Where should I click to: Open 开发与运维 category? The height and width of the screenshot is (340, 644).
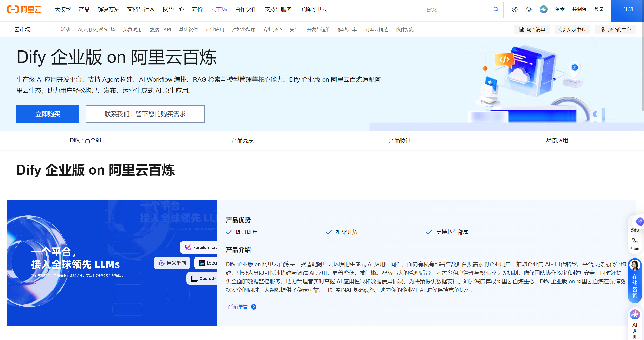click(319, 30)
